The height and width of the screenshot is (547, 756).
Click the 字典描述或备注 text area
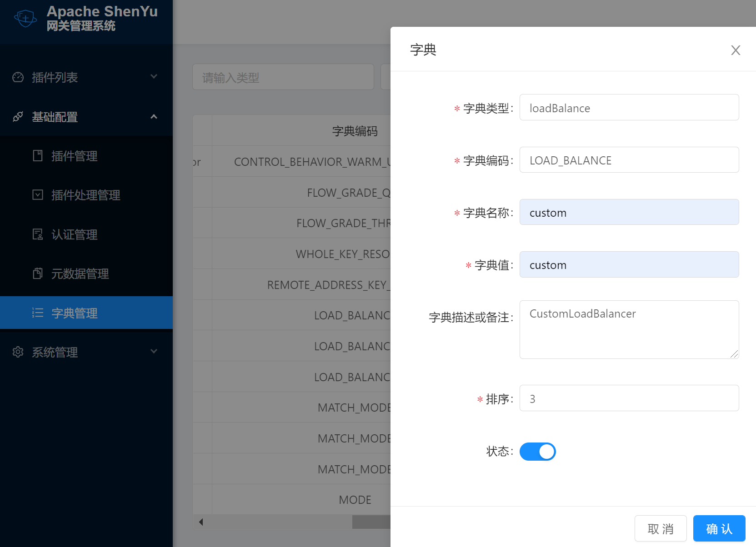point(629,329)
